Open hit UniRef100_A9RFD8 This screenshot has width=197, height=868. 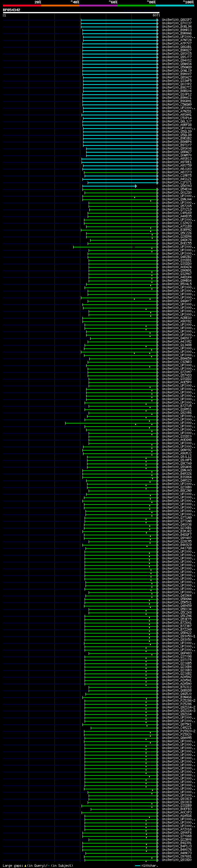coord(176,125)
